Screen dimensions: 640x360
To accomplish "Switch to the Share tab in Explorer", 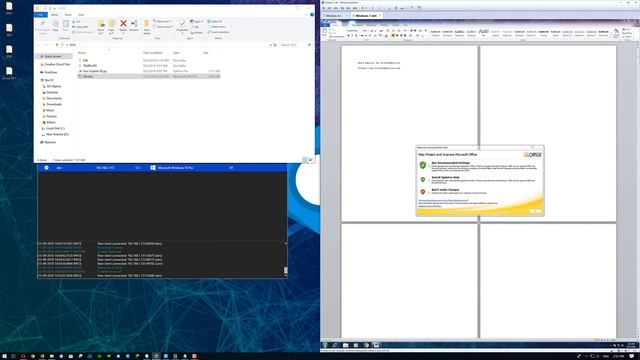I will pyautogui.click(x=68, y=15).
